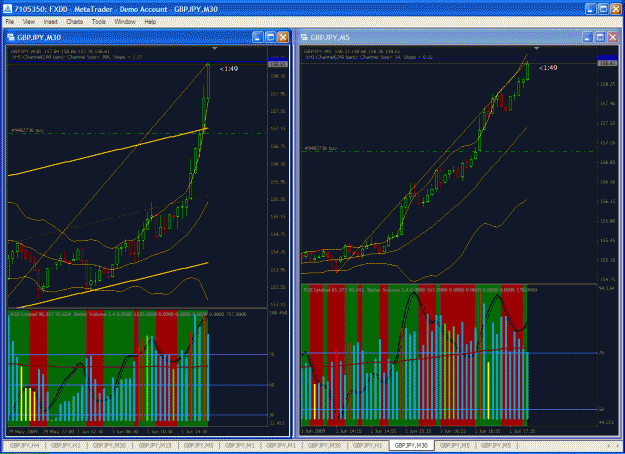Screen dimensions: 625x454
Task: Click the current price label on M30 price scale
Action: pos(276,64)
